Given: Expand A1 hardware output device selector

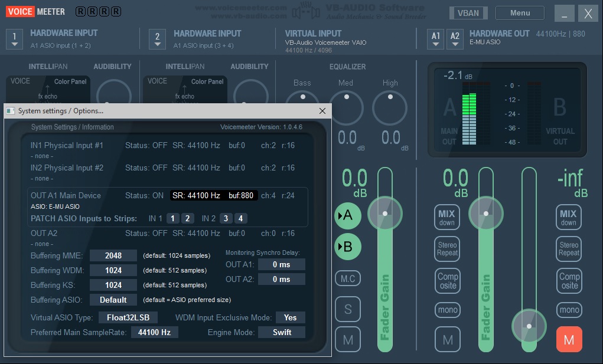Looking at the screenshot, I should (436, 39).
